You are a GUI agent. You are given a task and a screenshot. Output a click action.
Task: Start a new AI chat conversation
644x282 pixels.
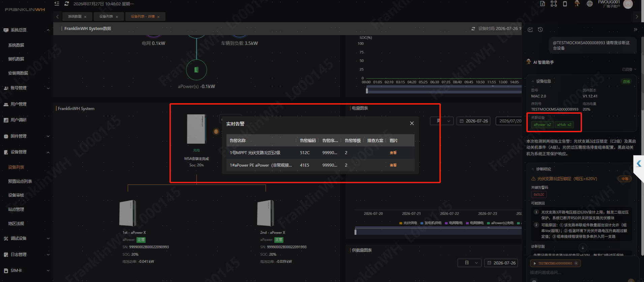530,30
